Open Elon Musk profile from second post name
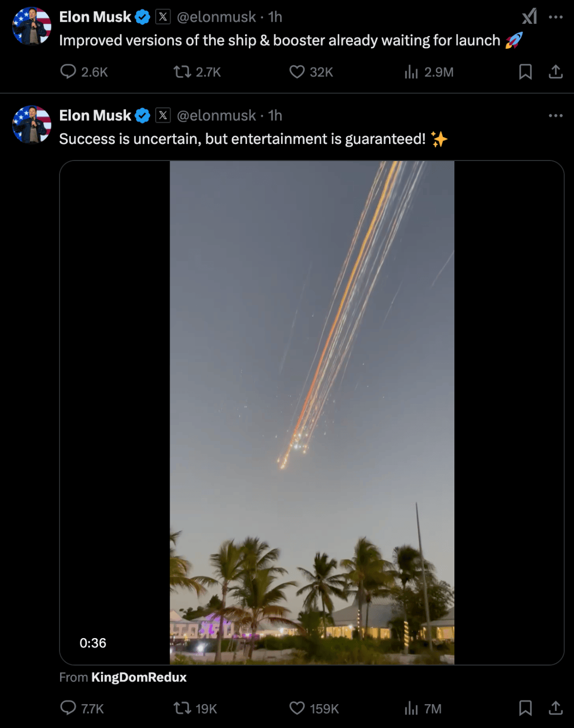The height and width of the screenshot is (728, 574). pyautogui.click(x=95, y=115)
